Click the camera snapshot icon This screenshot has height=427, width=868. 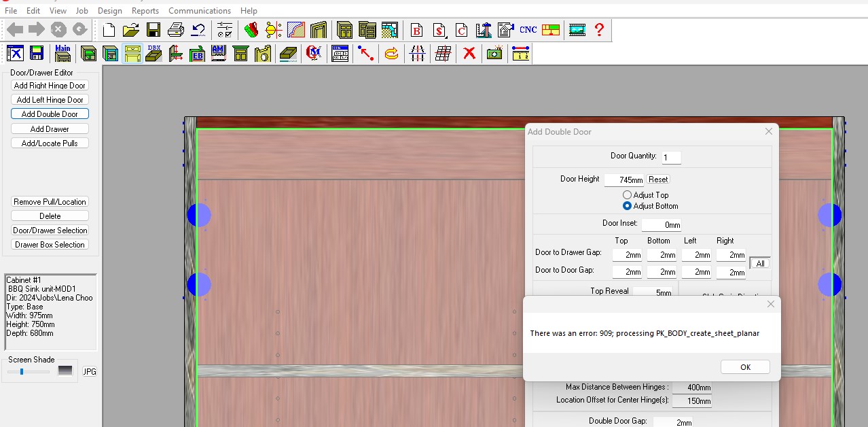point(494,53)
